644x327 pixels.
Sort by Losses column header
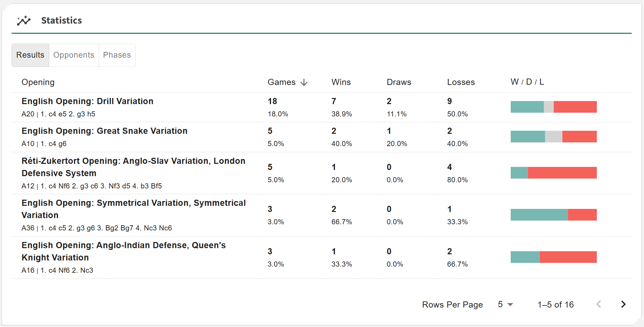coord(461,82)
